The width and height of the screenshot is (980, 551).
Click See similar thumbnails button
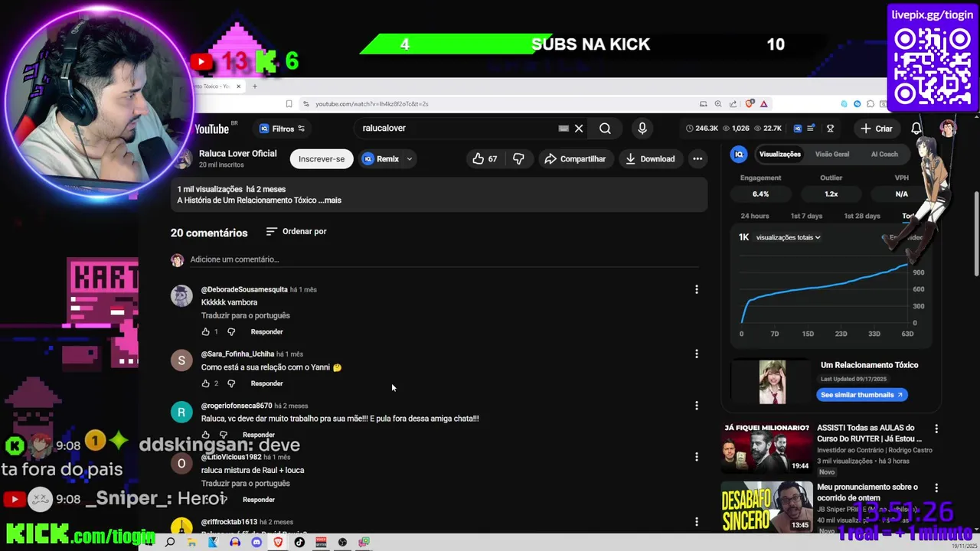tap(861, 395)
